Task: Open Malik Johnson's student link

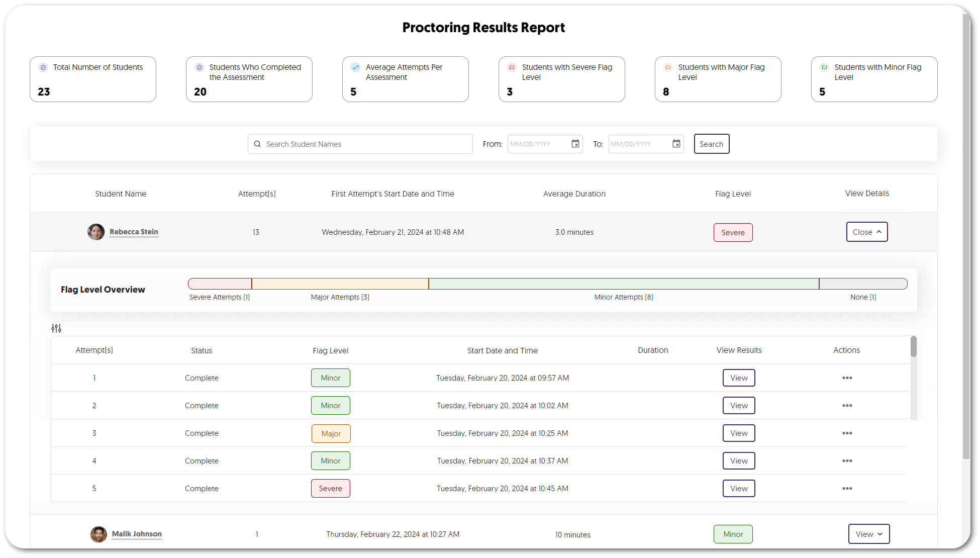Action: [136, 534]
